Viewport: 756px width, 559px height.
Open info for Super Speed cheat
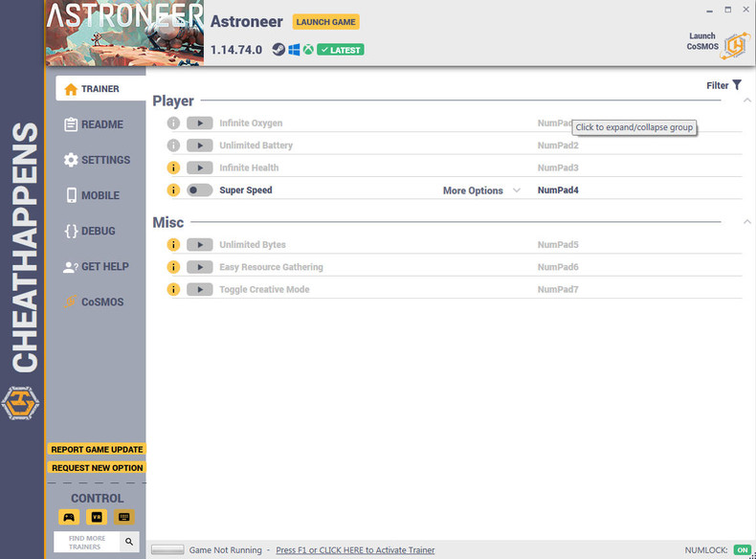(173, 190)
